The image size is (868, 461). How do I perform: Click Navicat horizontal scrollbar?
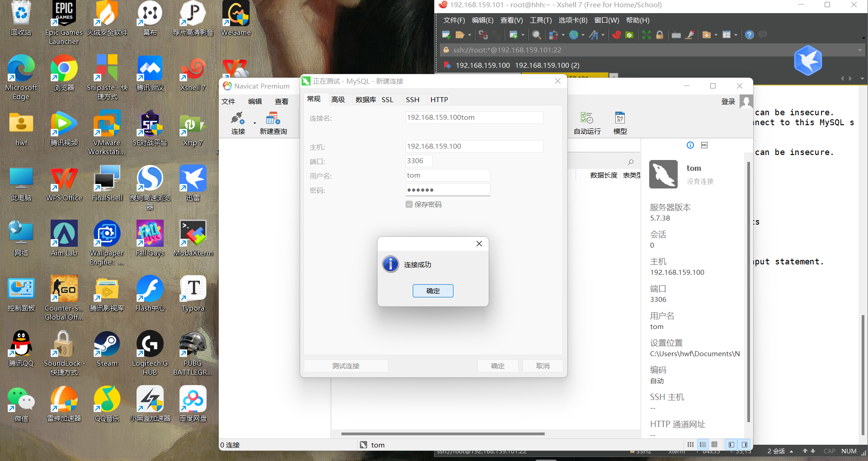coord(443,434)
